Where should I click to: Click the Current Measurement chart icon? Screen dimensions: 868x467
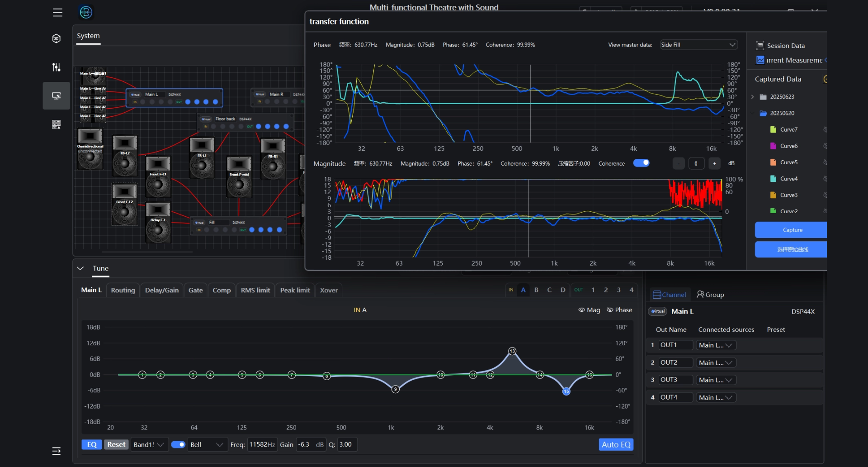pos(760,60)
